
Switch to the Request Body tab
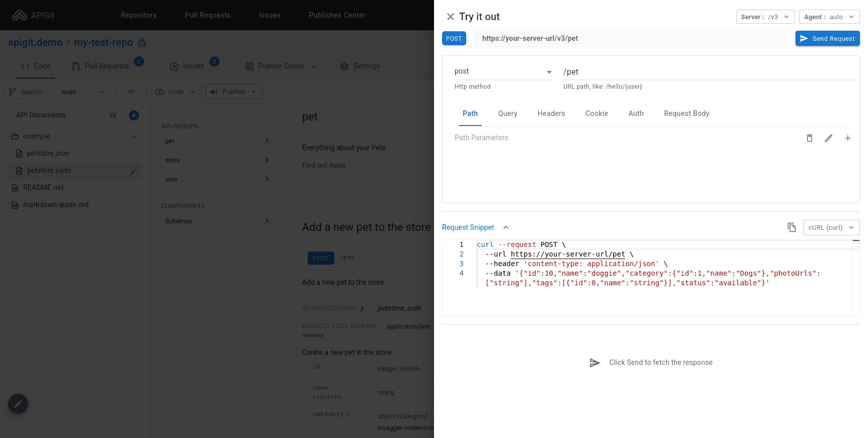click(686, 113)
